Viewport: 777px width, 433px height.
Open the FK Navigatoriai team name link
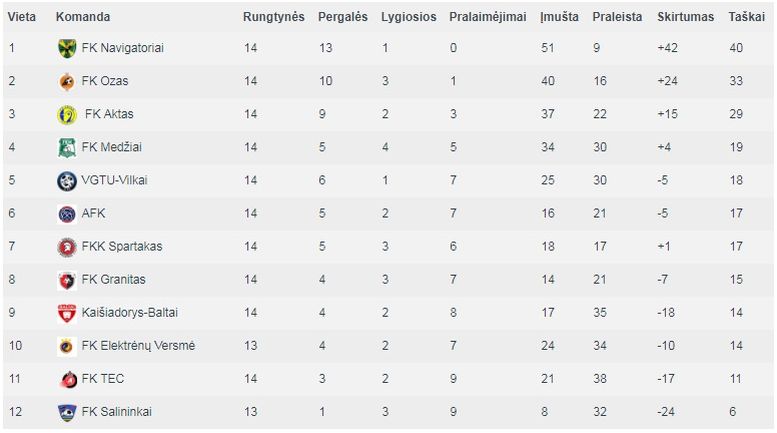pos(122,48)
